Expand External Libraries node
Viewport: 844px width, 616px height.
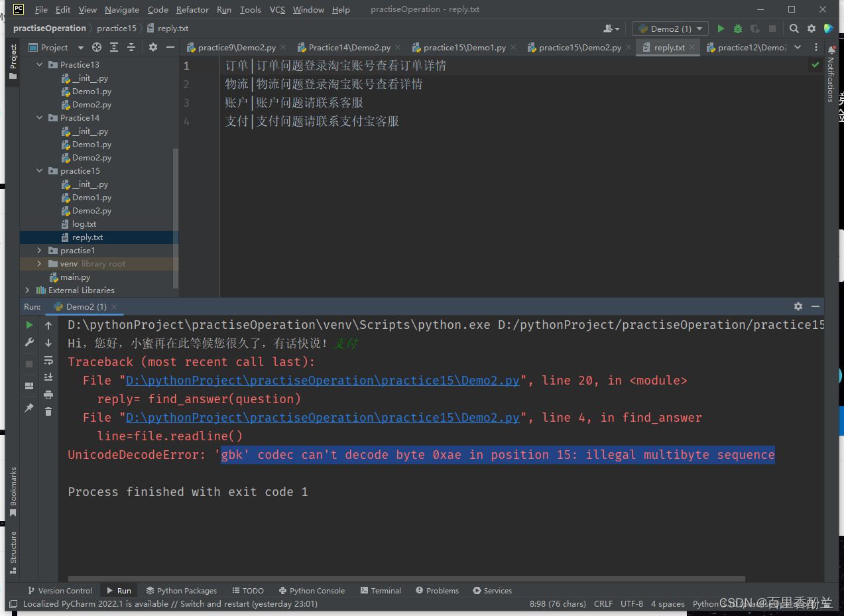coord(27,290)
